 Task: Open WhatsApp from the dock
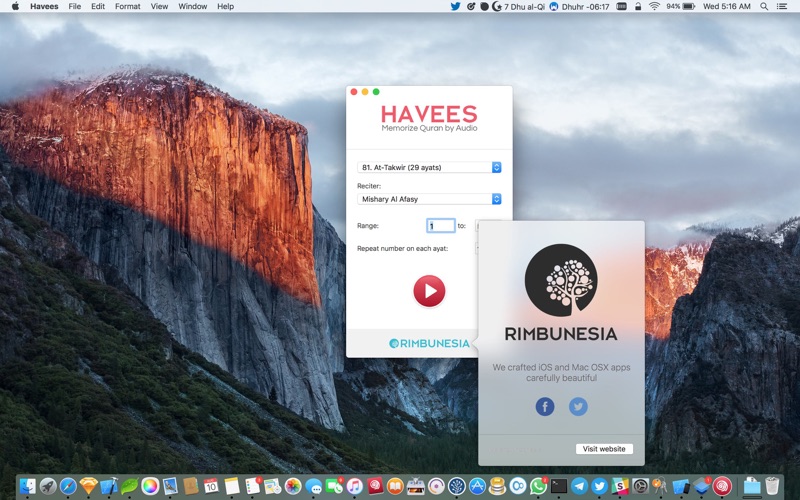click(x=538, y=486)
